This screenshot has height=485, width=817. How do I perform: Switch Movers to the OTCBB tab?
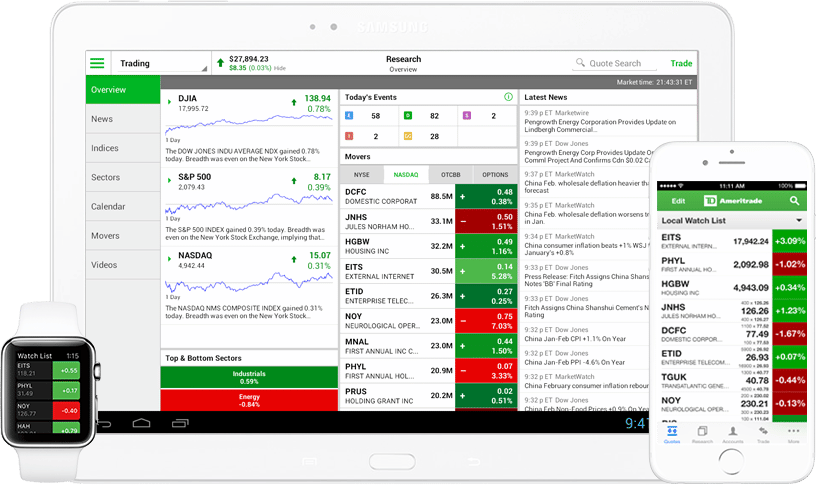point(451,175)
